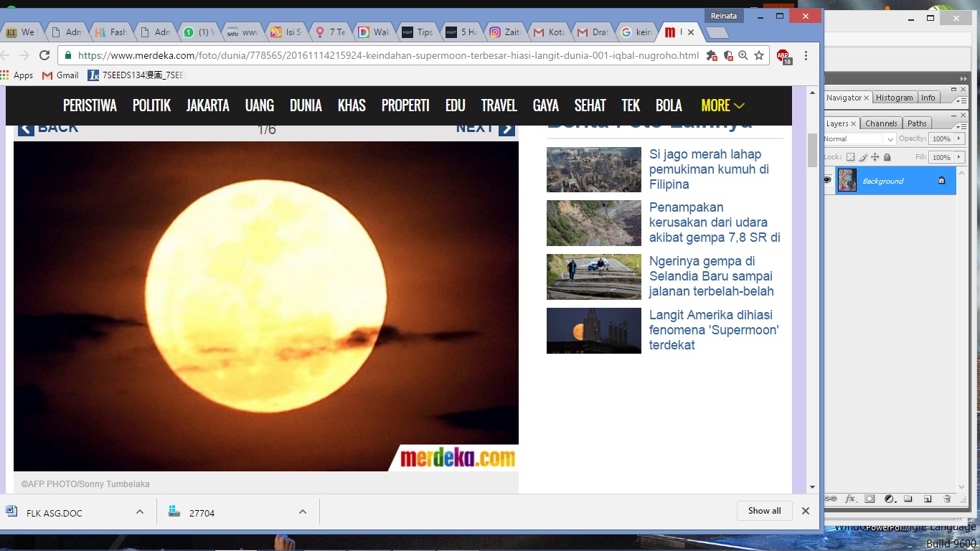Click NEXT to view next photo

click(x=485, y=128)
